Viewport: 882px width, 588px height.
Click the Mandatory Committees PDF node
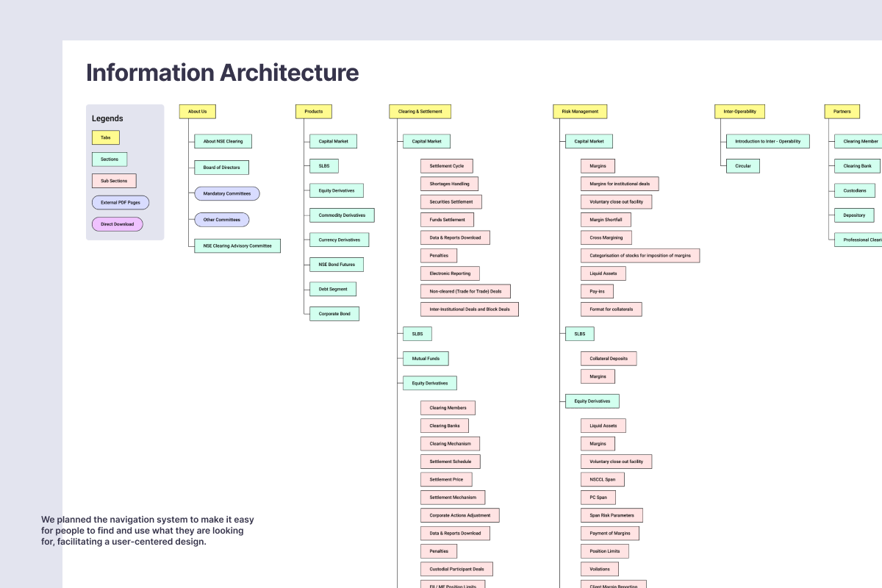click(x=226, y=194)
